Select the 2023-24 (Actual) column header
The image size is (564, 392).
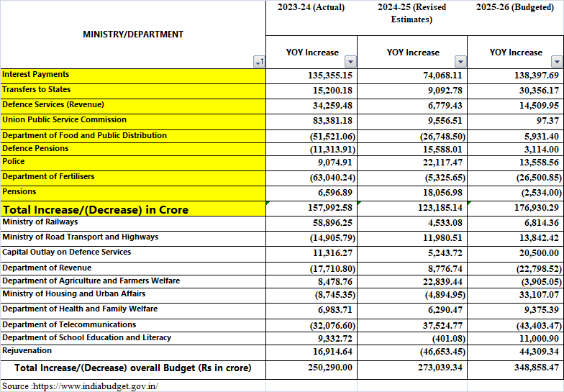[x=311, y=8]
